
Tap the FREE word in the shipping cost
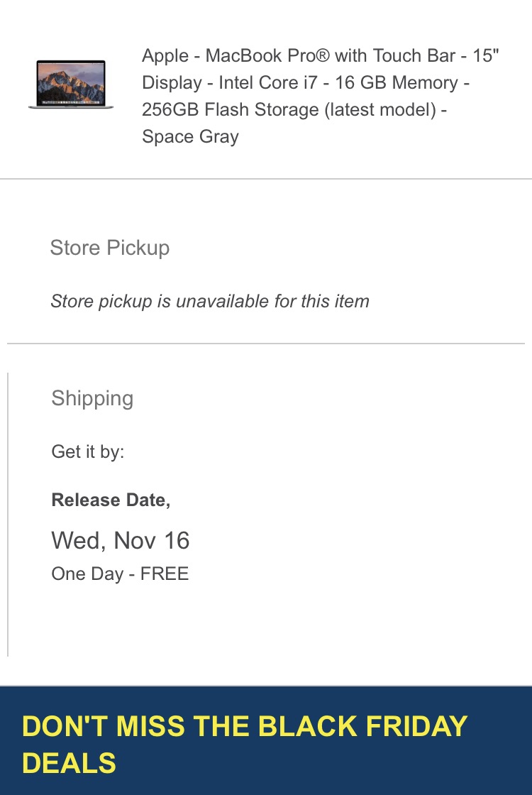164,574
